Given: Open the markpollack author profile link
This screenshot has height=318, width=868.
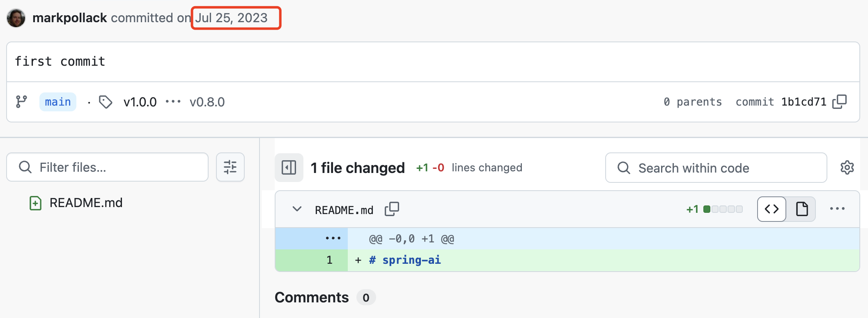Looking at the screenshot, I should click(x=70, y=18).
